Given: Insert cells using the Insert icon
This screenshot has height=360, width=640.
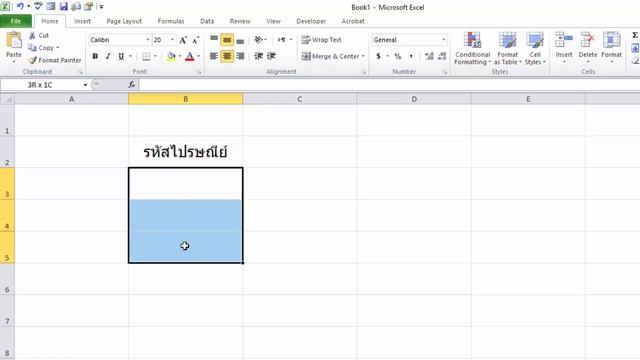Looking at the screenshot, I should (564, 40).
